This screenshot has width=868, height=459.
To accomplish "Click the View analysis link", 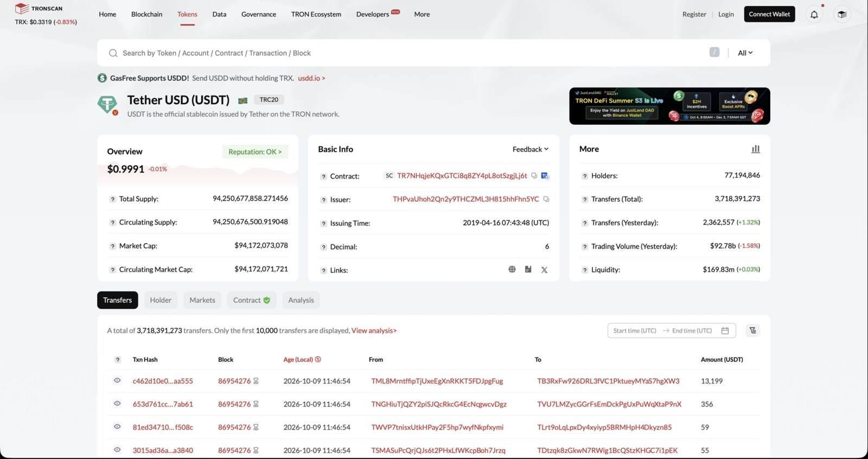I will tap(374, 330).
